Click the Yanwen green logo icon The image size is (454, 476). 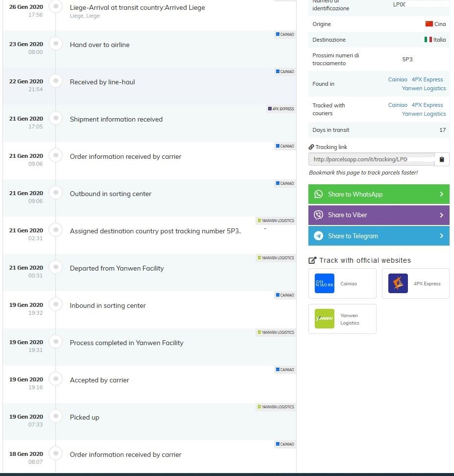coord(325,319)
